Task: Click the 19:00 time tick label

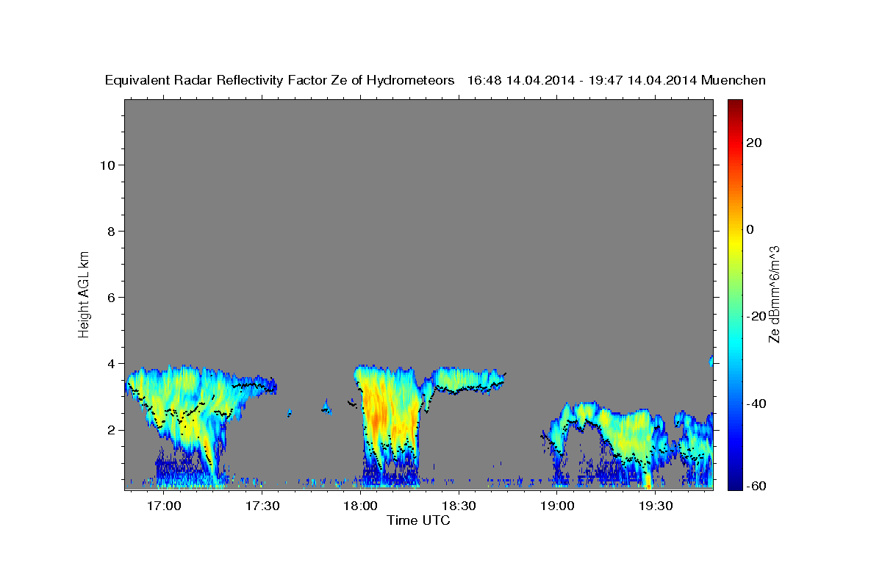Action: [x=557, y=506]
